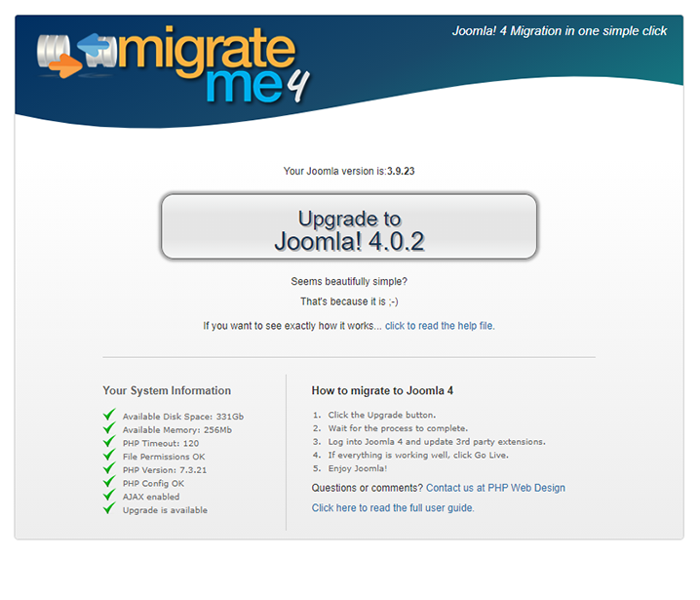This screenshot has height=600, width=700.
Task: Click the Upgrade to Joomla! 4.0.2 button
Action: [x=349, y=226]
